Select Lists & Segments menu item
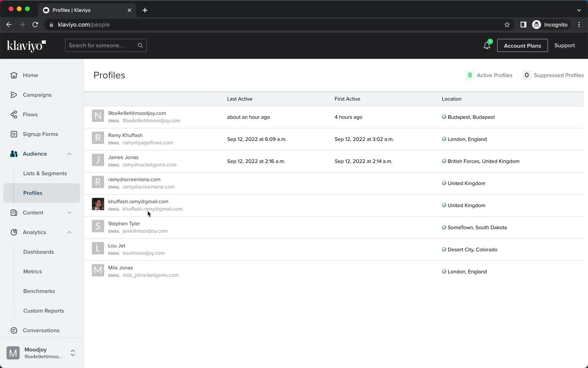The image size is (588, 368). pyautogui.click(x=45, y=173)
